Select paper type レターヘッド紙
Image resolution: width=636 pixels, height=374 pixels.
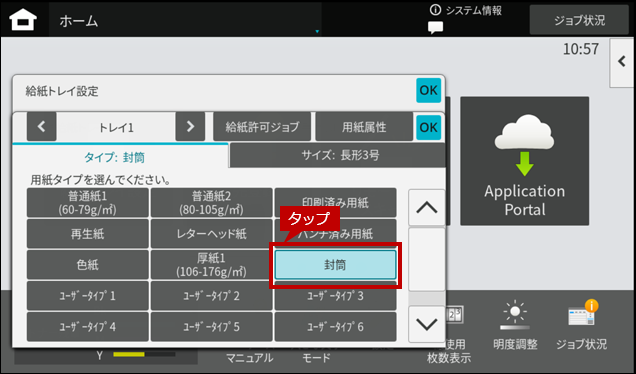(x=211, y=234)
